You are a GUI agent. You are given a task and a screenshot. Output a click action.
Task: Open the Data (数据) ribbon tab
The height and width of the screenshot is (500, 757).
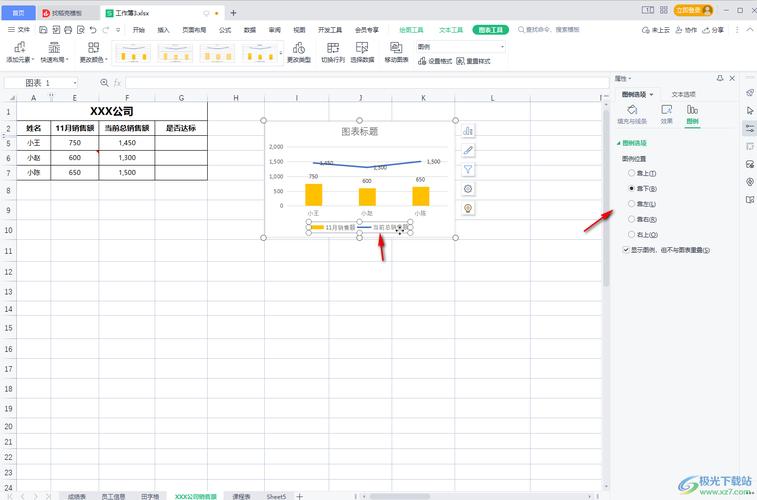point(250,30)
